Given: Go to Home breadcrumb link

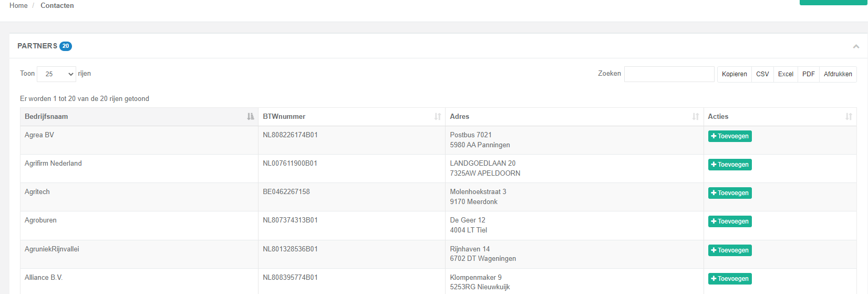Looking at the screenshot, I should (18, 5).
